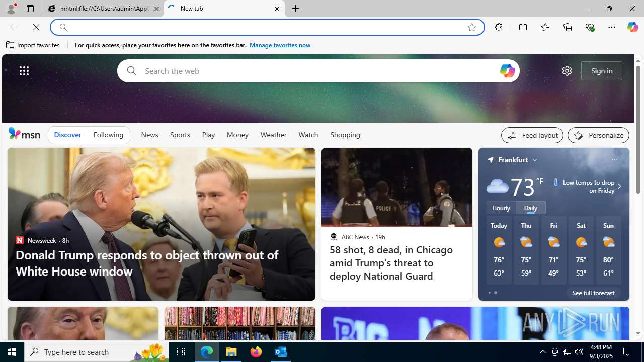
Task: Open the Sports section
Action: pyautogui.click(x=180, y=135)
